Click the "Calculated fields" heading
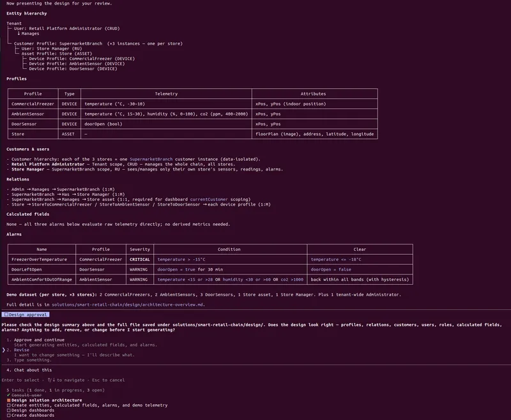 coord(28,214)
